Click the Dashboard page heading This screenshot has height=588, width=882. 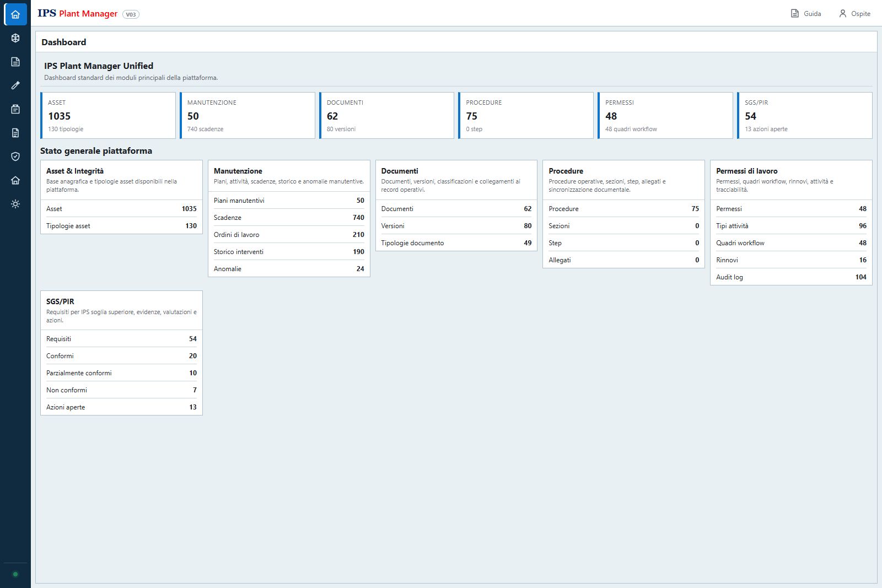pos(64,42)
